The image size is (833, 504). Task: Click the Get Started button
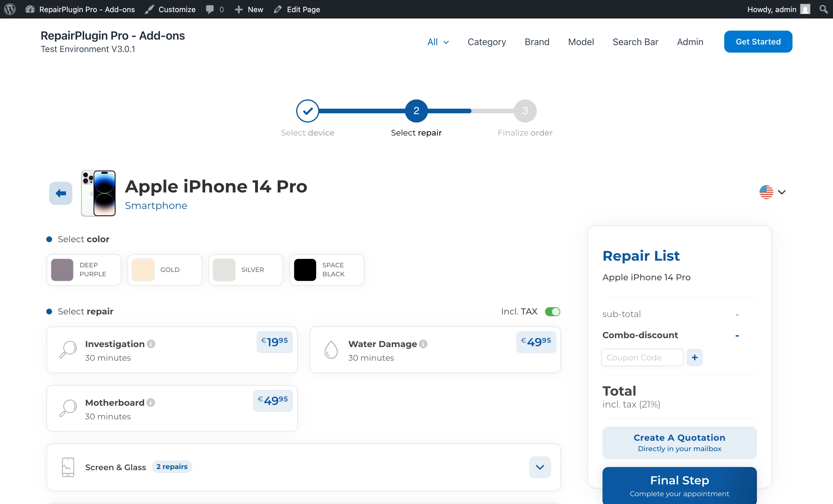click(x=758, y=41)
